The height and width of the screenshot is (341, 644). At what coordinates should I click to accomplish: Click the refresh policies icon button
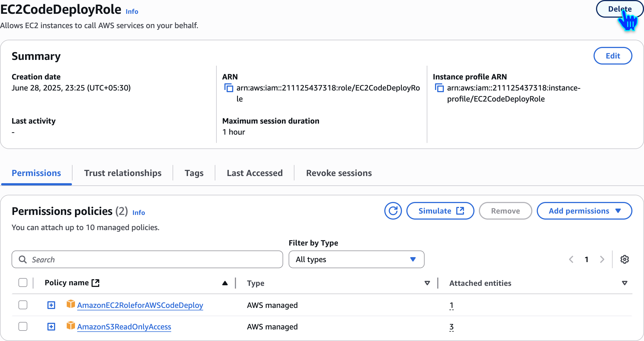(393, 211)
